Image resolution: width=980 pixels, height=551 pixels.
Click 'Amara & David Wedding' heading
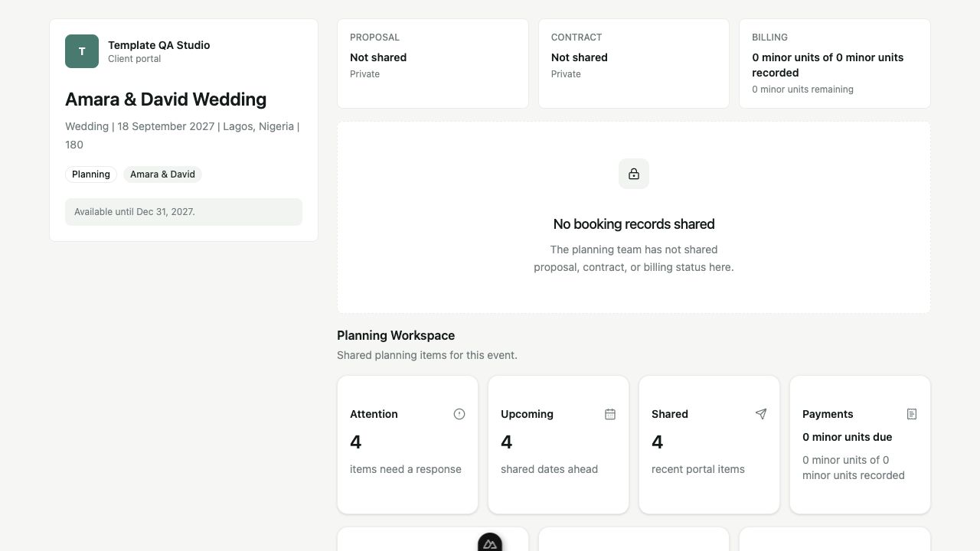click(165, 99)
